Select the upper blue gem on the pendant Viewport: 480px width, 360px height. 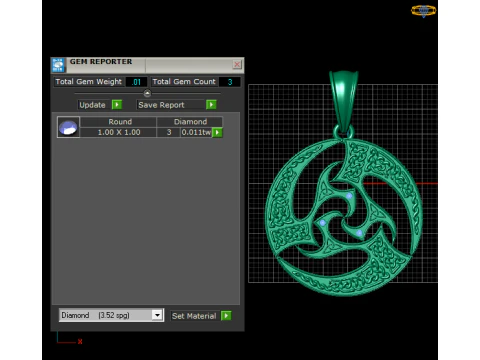[349, 196]
